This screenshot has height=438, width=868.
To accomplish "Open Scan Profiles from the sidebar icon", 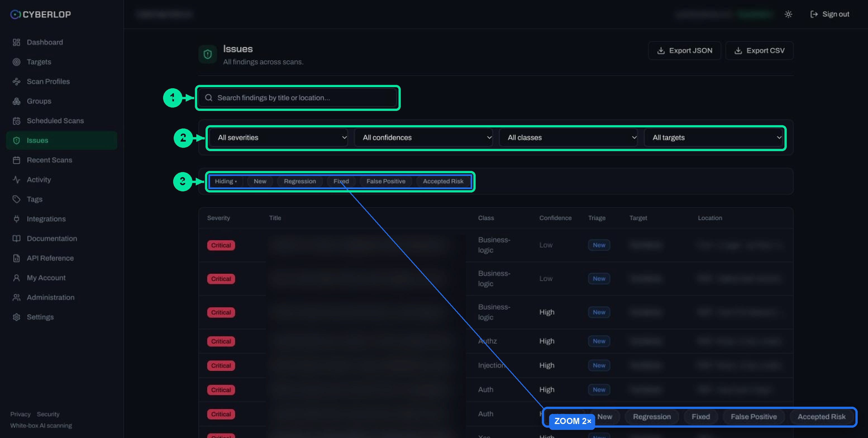I will 16,81.
